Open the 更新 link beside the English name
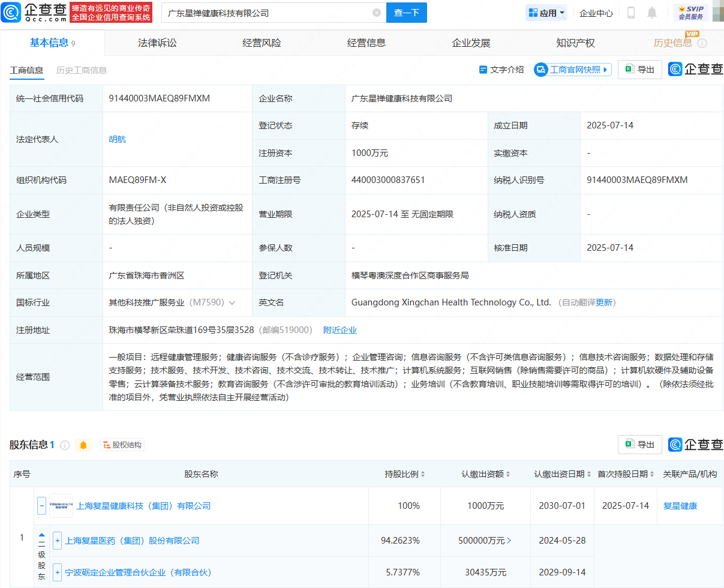 (604, 302)
